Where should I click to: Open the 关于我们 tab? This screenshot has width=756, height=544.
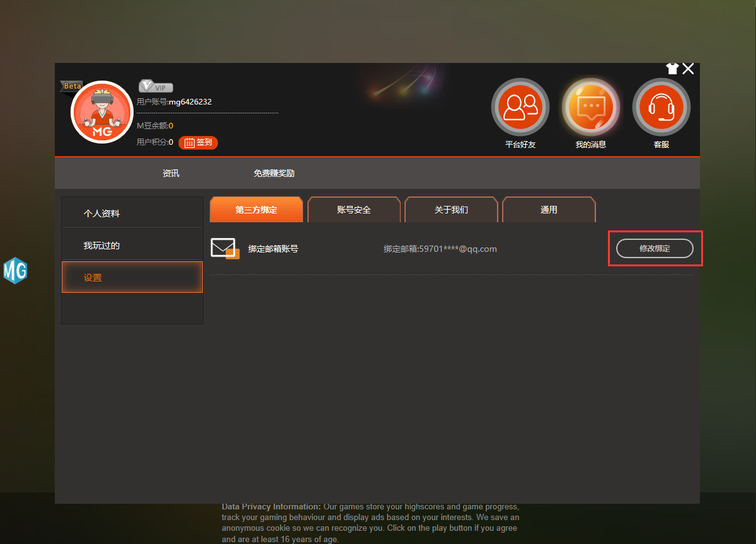(x=451, y=210)
